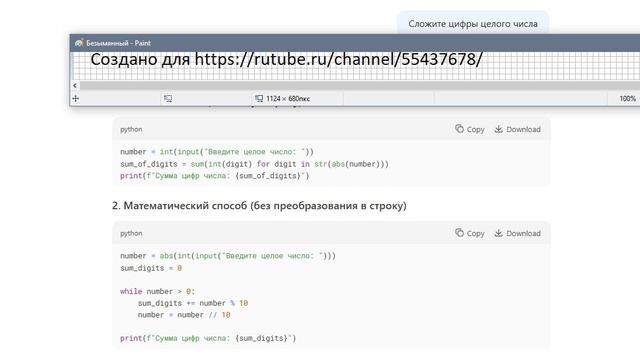
Task: Click the Download icon in first python block
Action: click(x=498, y=129)
